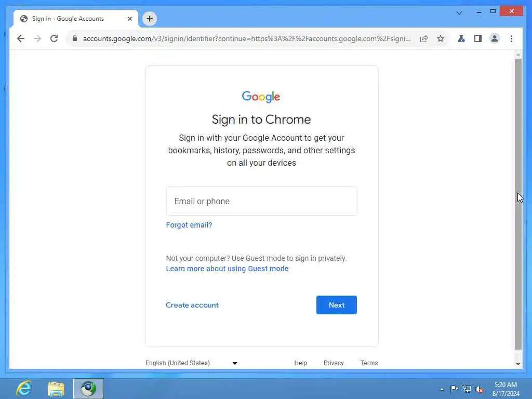Click the blue Next button
Image resolution: width=532 pixels, height=399 pixels.
point(337,305)
